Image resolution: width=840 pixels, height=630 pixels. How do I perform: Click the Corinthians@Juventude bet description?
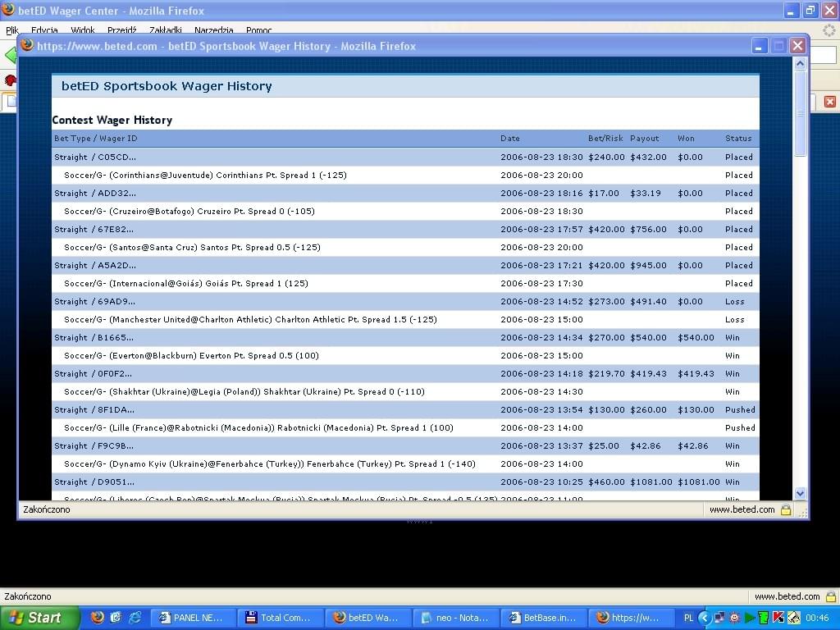[x=205, y=176]
